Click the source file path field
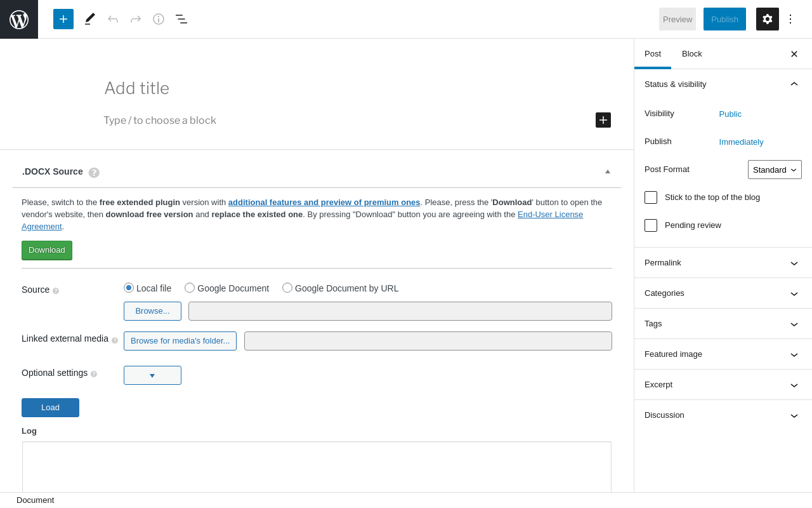 (400, 311)
